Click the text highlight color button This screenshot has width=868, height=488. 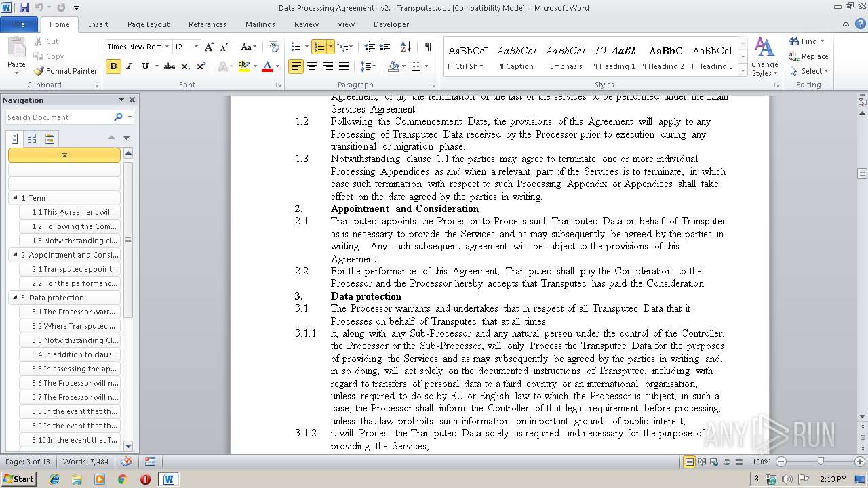click(244, 66)
